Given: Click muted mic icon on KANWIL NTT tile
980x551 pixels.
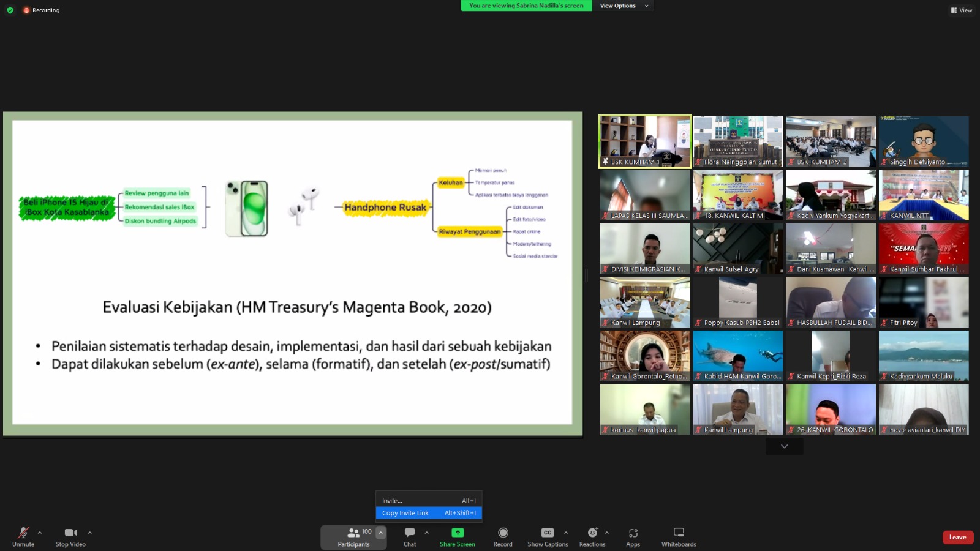Looking at the screenshot, I should pyautogui.click(x=884, y=216).
